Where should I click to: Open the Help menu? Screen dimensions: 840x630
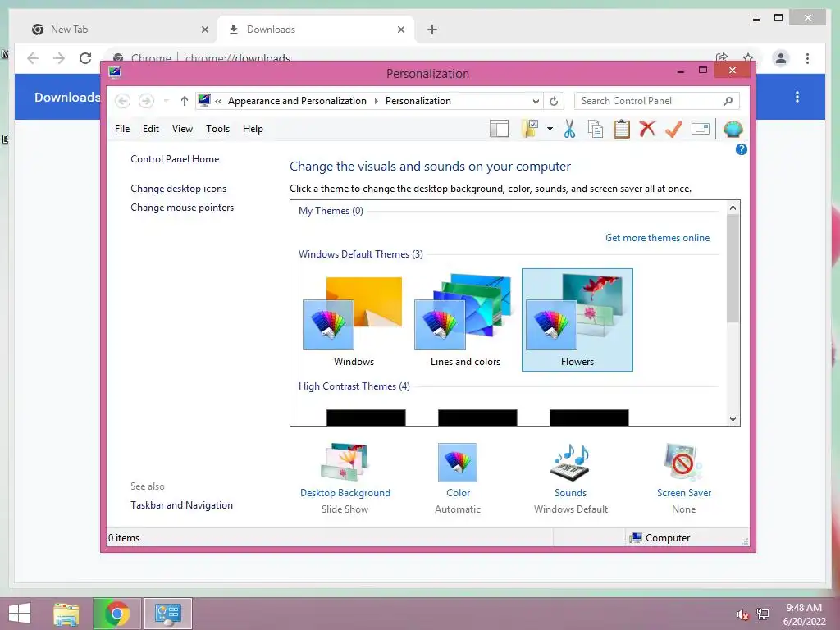(x=253, y=129)
